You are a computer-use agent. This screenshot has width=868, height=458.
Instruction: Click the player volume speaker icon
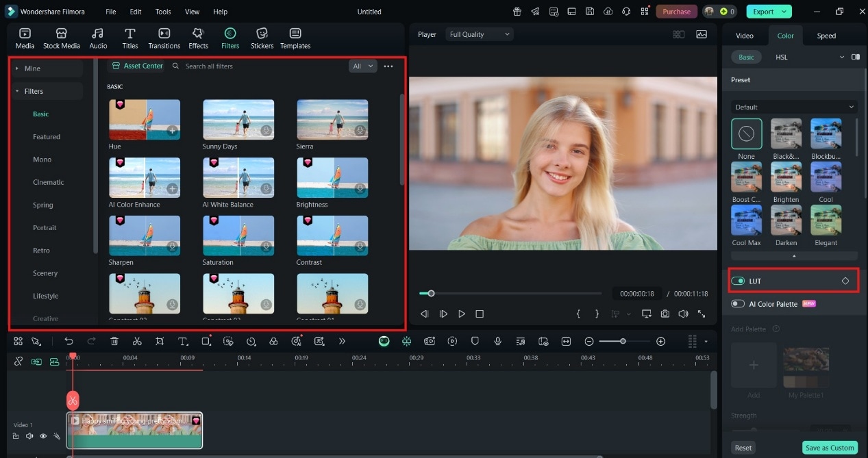click(683, 314)
